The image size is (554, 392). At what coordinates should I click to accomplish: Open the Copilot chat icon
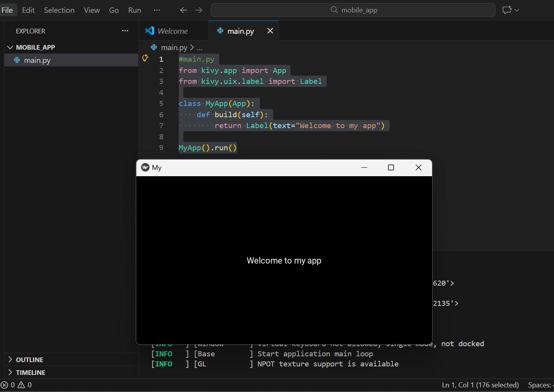pyautogui.click(x=507, y=10)
